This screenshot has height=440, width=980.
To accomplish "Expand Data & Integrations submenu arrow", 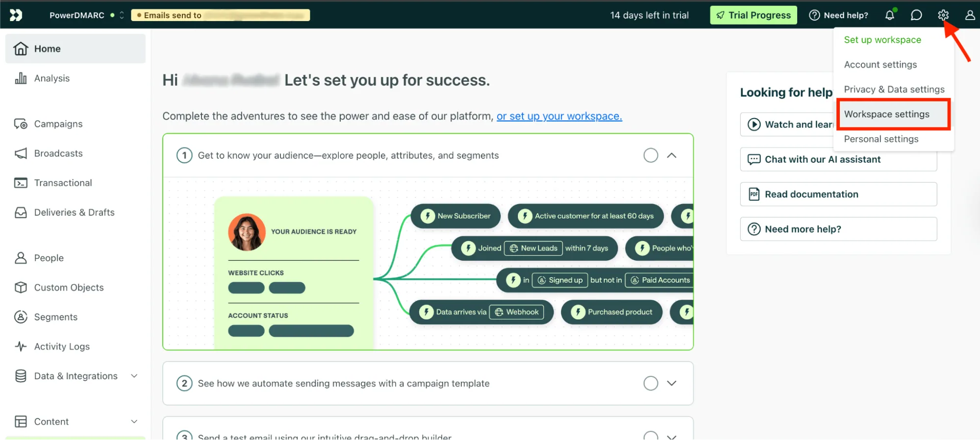I will 134,376.
